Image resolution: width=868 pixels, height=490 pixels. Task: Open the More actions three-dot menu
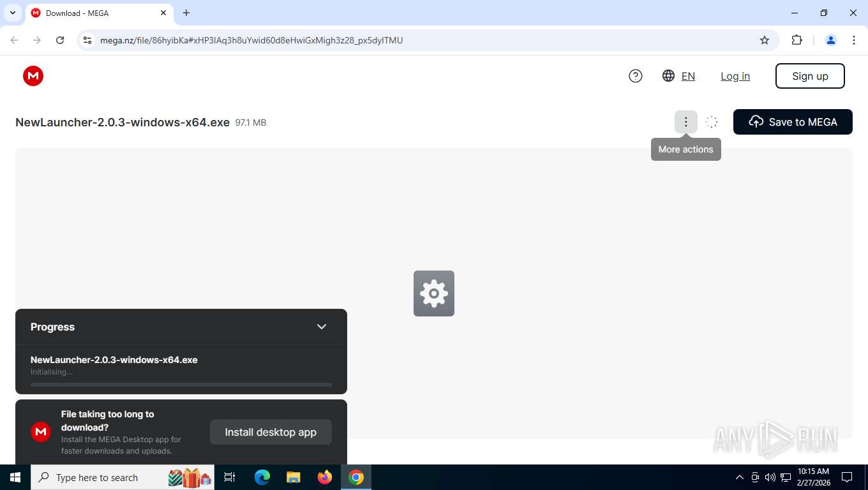coord(686,122)
